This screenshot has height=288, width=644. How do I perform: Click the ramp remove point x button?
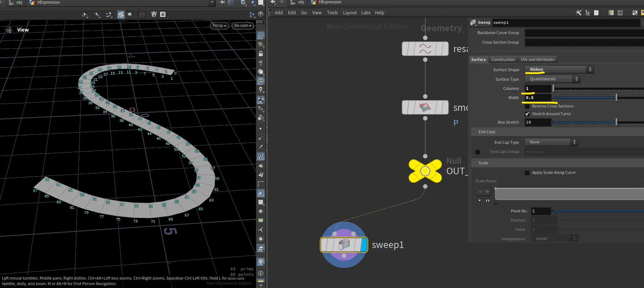click(480, 192)
